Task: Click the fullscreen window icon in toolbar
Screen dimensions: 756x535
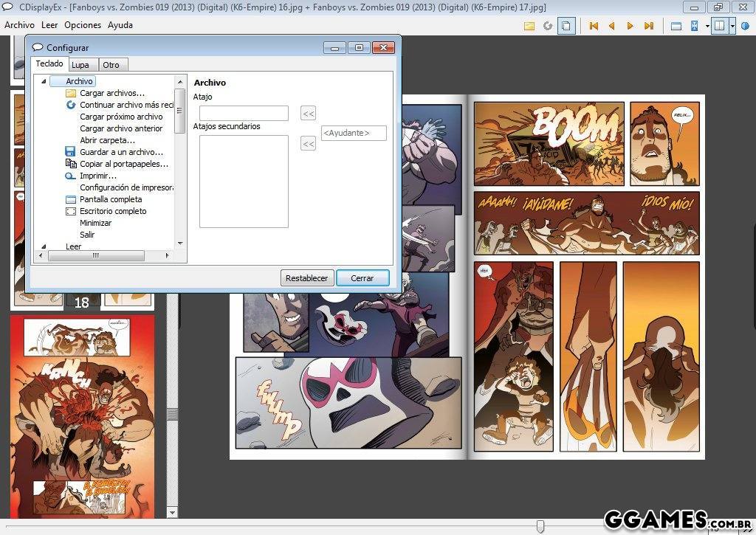Action: pos(676,26)
